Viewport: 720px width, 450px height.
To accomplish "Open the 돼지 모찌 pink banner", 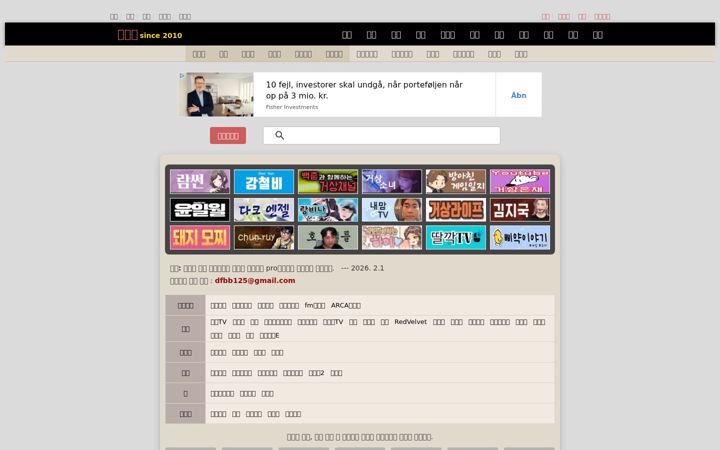I will [200, 237].
